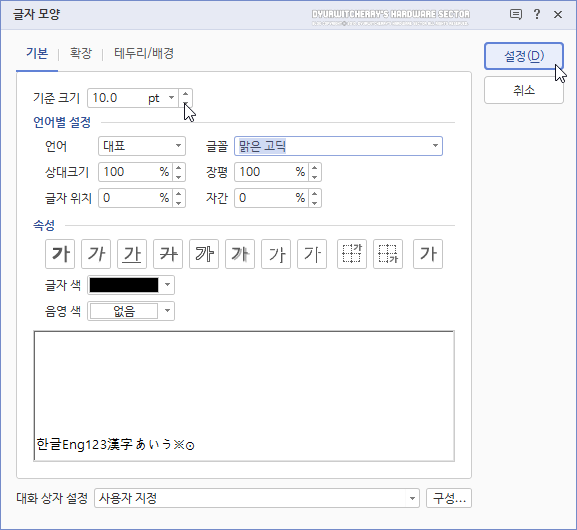
Task: Switch to the 확장 tab
Action: (x=81, y=54)
